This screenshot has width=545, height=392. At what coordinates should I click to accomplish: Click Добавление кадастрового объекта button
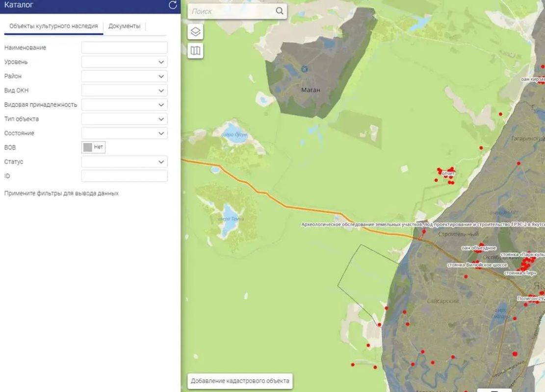click(240, 381)
